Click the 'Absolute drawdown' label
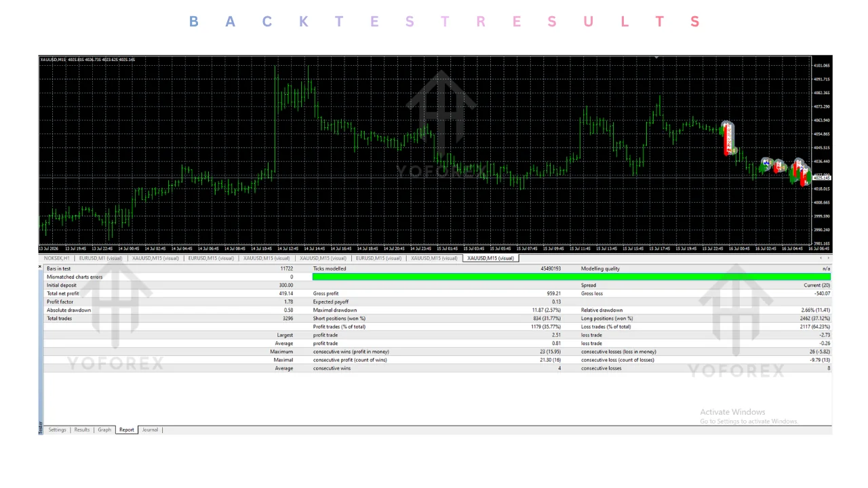 click(x=68, y=310)
